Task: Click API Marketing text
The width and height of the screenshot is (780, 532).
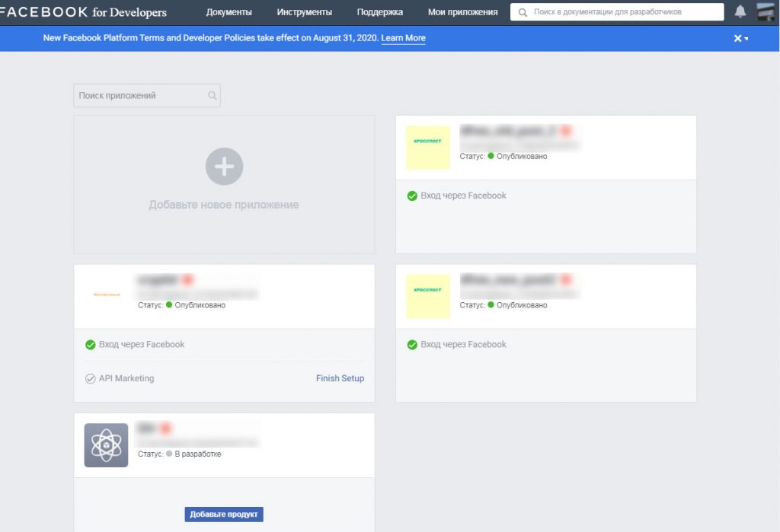Action: point(126,378)
